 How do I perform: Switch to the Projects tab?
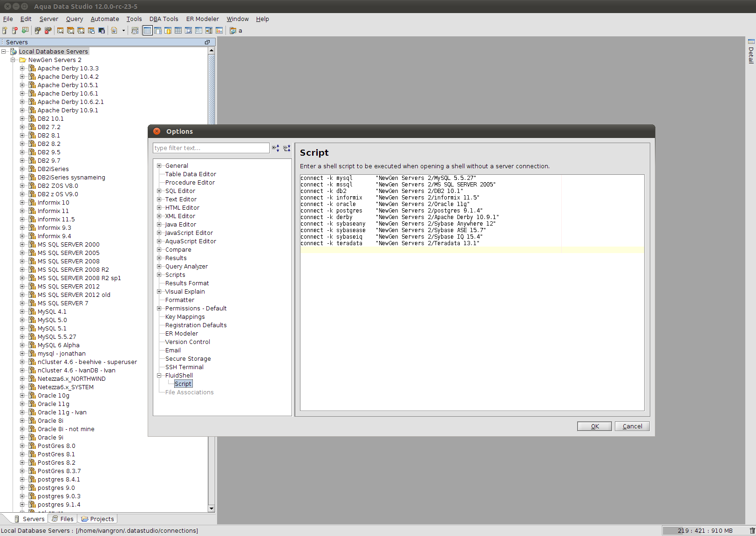tap(97, 519)
